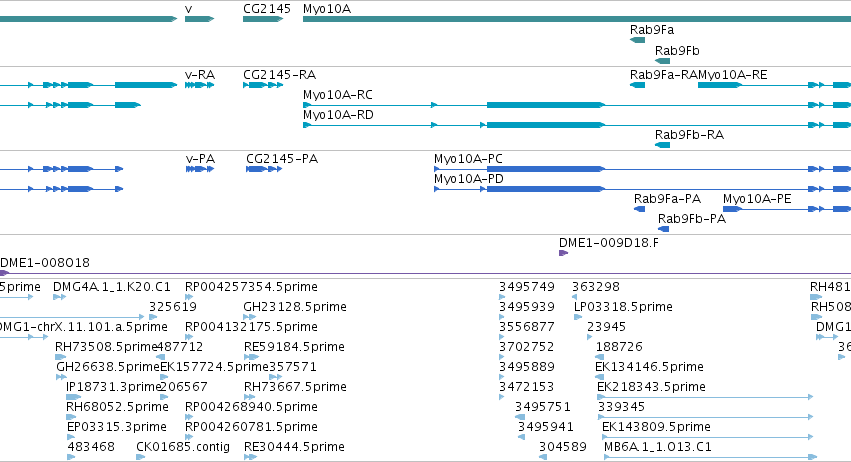Image resolution: width=851 pixels, height=462 pixels.
Task: Click the Rab9Fb-RA transcript label
Action: click(x=689, y=135)
